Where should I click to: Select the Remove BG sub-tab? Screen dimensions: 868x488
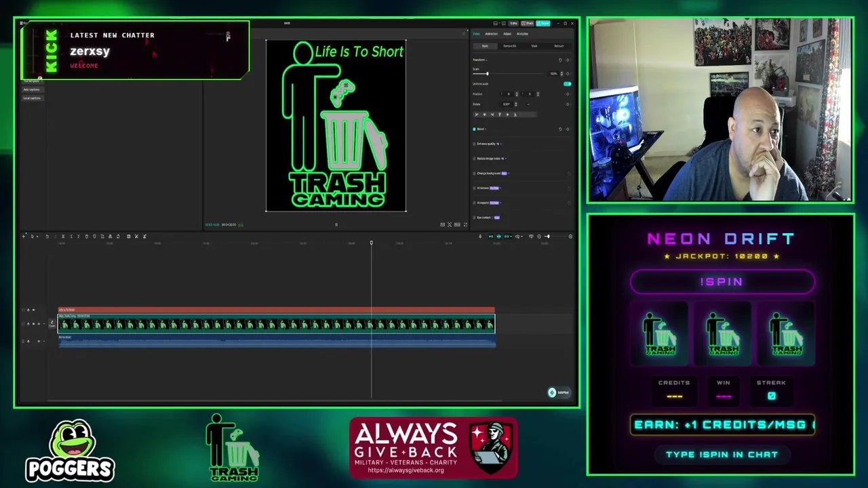point(509,46)
